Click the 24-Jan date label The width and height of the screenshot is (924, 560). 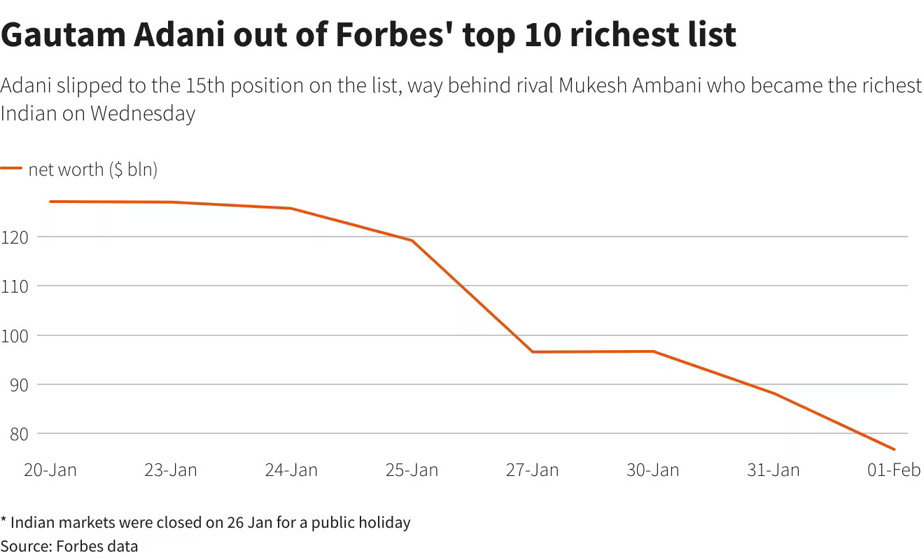pos(291,470)
